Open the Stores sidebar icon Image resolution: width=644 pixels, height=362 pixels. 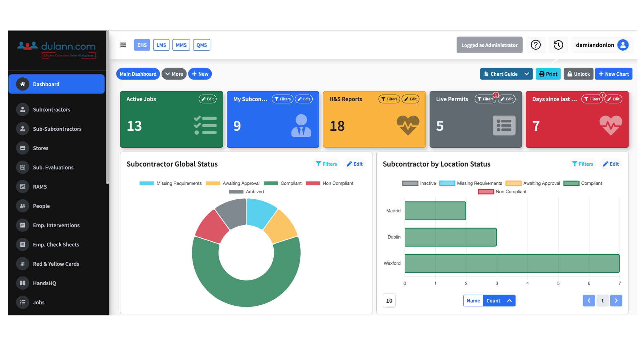tap(22, 148)
